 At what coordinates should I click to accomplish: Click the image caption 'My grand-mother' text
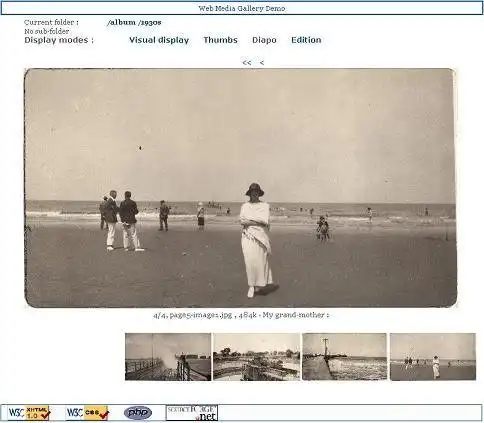pyautogui.click(x=295, y=315)
